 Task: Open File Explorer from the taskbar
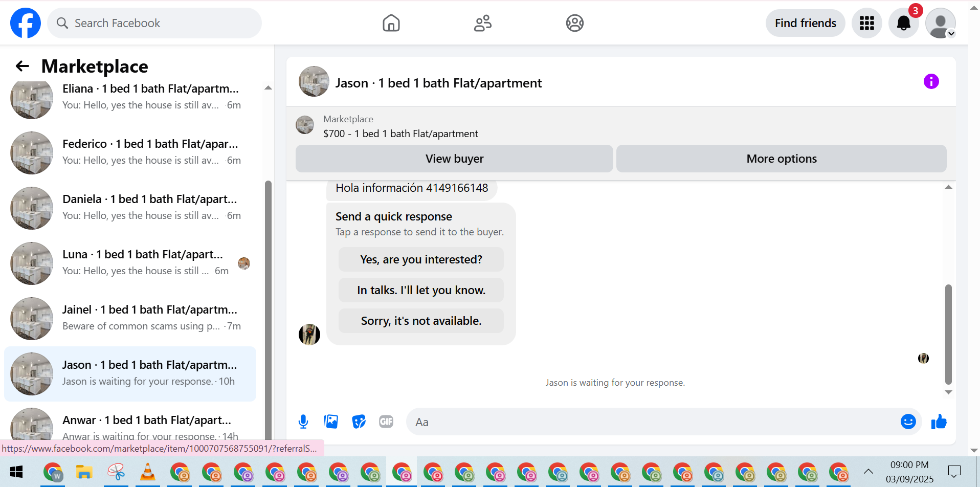[84, 472]
